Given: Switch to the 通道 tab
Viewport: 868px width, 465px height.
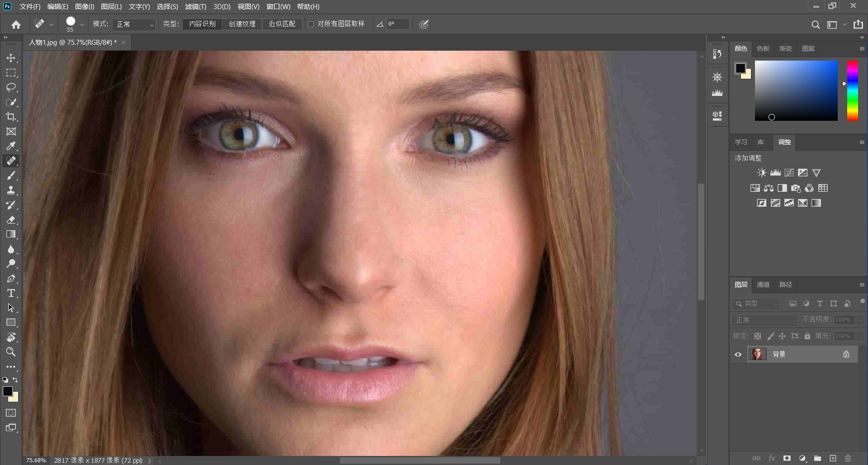Looking at the screenshot, I should click(x=763, y=285).
